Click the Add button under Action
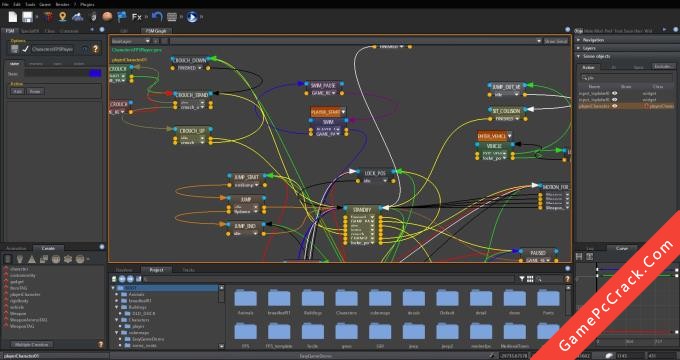The image size is (680, 360). coord(17,92)
